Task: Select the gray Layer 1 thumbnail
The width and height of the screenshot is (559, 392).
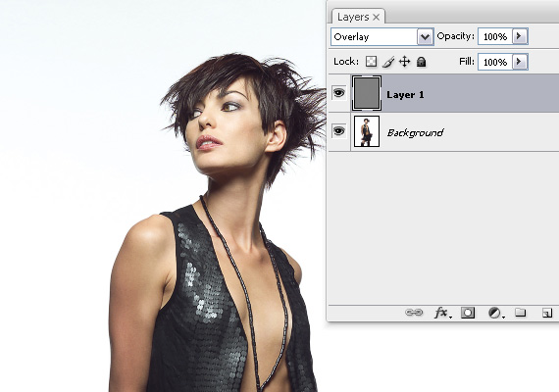Action: point(367,93)
